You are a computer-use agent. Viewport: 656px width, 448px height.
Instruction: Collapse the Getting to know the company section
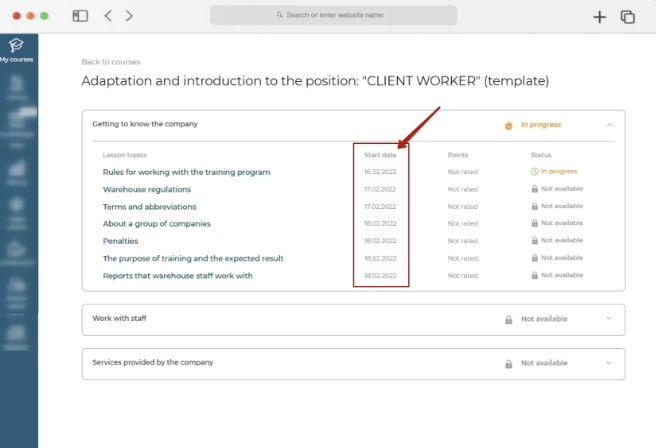click(x=609, y=125)
